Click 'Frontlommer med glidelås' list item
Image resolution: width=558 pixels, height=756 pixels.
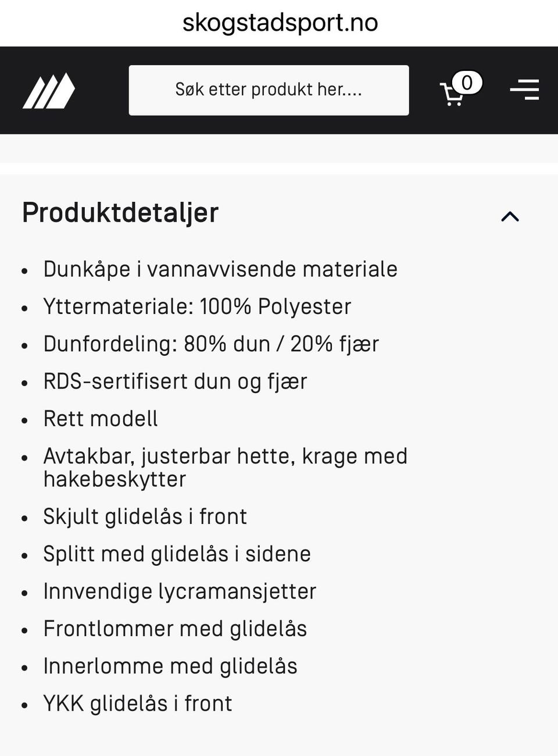tap(175, 629)
